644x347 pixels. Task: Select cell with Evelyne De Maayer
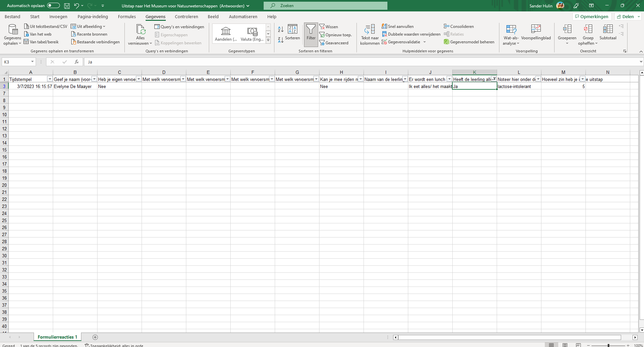click(x=75, y=86)
